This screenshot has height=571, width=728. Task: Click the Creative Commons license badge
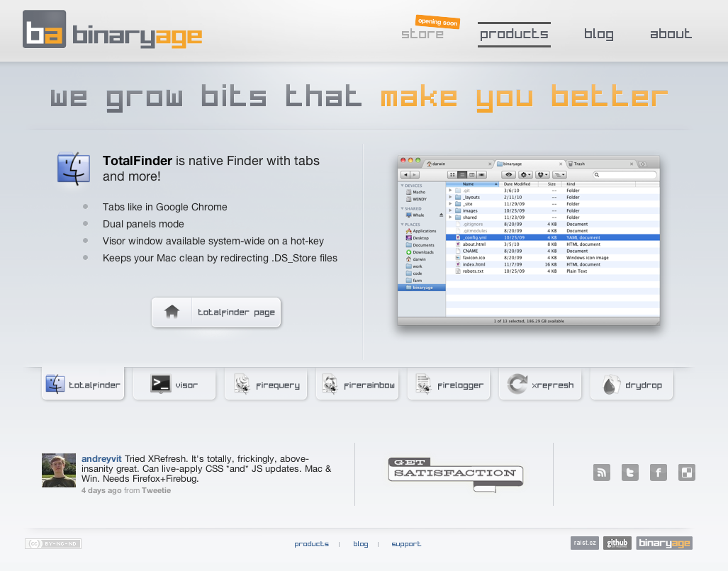coord(53,543)
